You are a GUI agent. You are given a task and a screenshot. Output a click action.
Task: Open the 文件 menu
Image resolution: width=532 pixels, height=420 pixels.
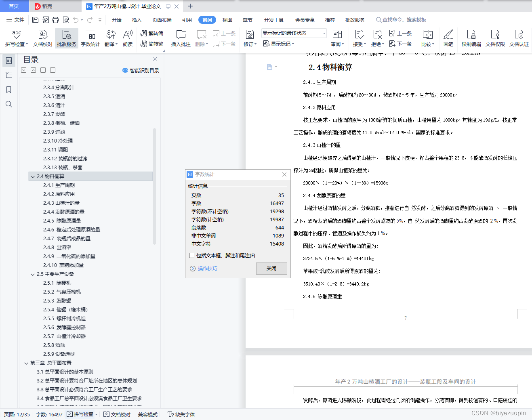(15, 20)
